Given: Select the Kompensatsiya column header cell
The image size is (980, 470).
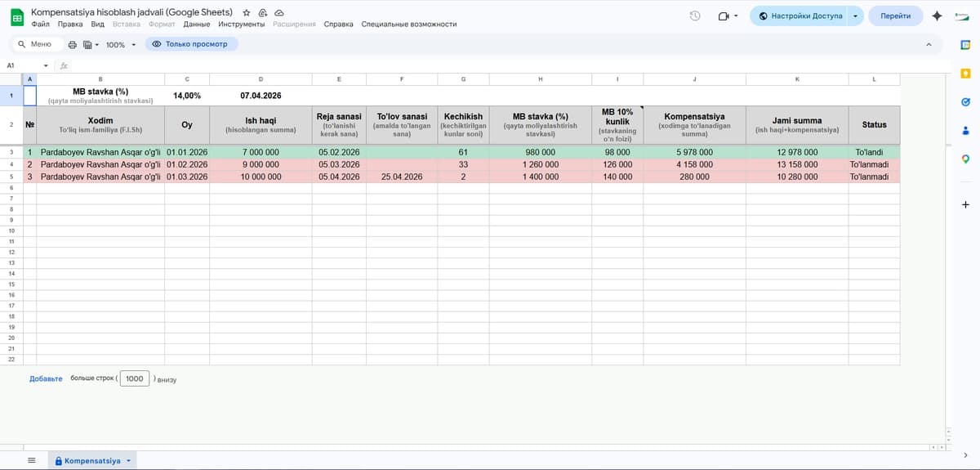Looking at the screenshot, I should [x=694, y=125].
